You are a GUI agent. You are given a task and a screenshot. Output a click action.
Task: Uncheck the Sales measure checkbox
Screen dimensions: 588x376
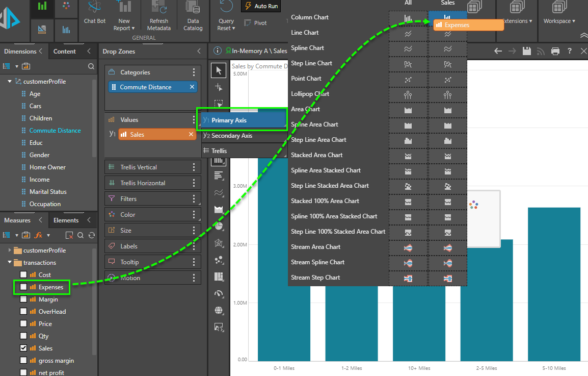(x=23, y=348)
